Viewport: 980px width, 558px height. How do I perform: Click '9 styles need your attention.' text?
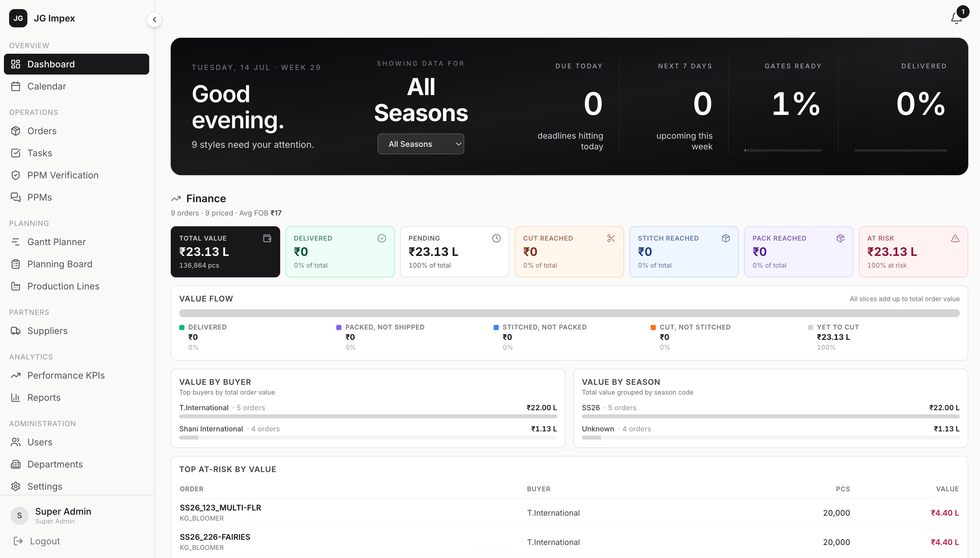point(253,145)
